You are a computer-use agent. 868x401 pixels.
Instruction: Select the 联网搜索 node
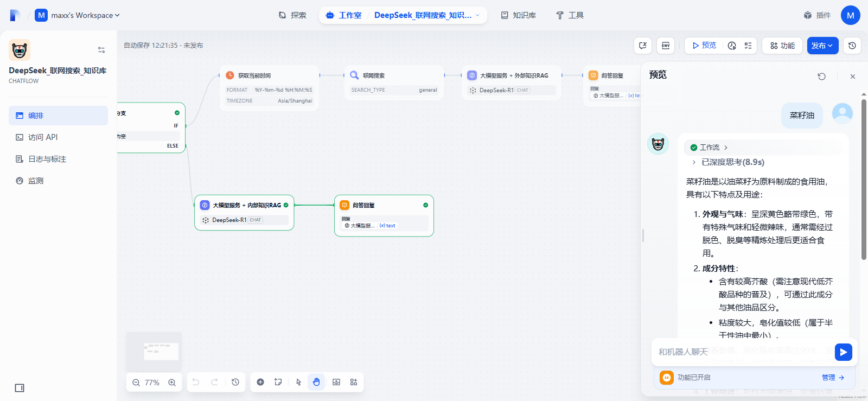394,83
